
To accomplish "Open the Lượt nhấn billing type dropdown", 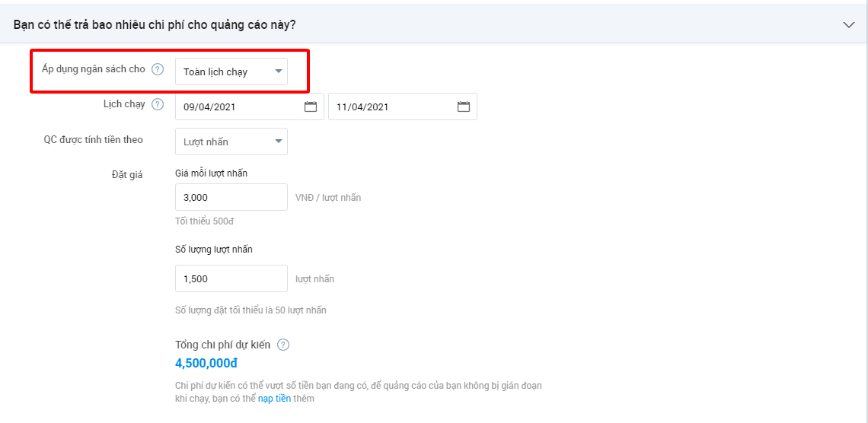I will pos(231,142).
